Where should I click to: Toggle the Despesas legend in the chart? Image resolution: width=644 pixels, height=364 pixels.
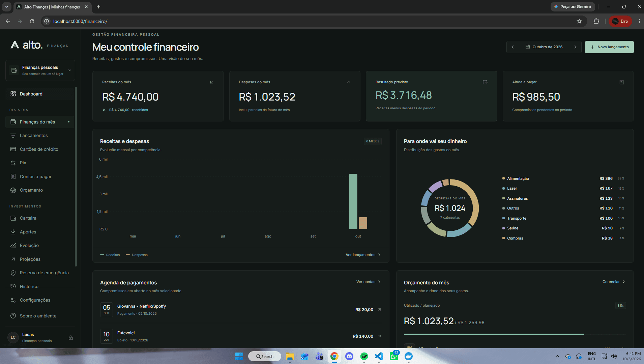coord(137,255)
